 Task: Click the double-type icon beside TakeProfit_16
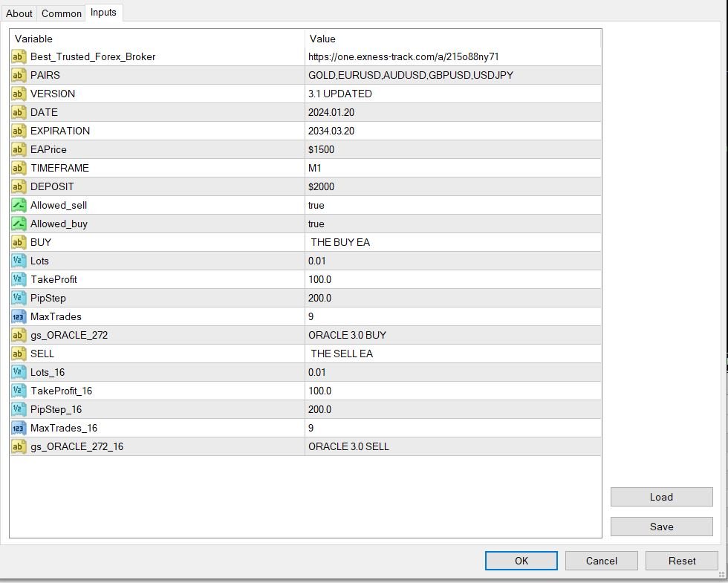point(19,391)
